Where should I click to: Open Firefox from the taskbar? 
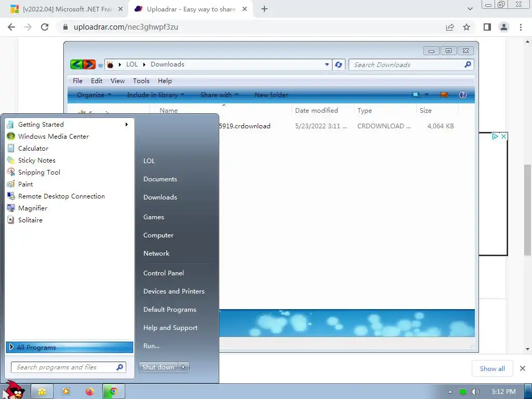[x=89, y=392]
